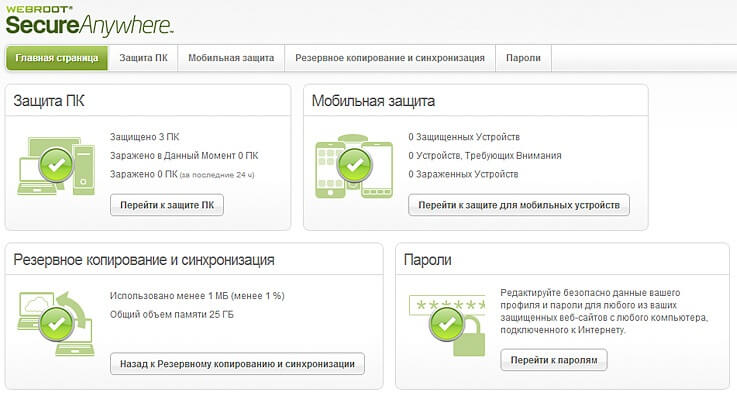Image resolution: width=737 pixels, height=397 pixels.
Task: Click Общий объем памяти 25 ГБ
Action: (172, 314)
